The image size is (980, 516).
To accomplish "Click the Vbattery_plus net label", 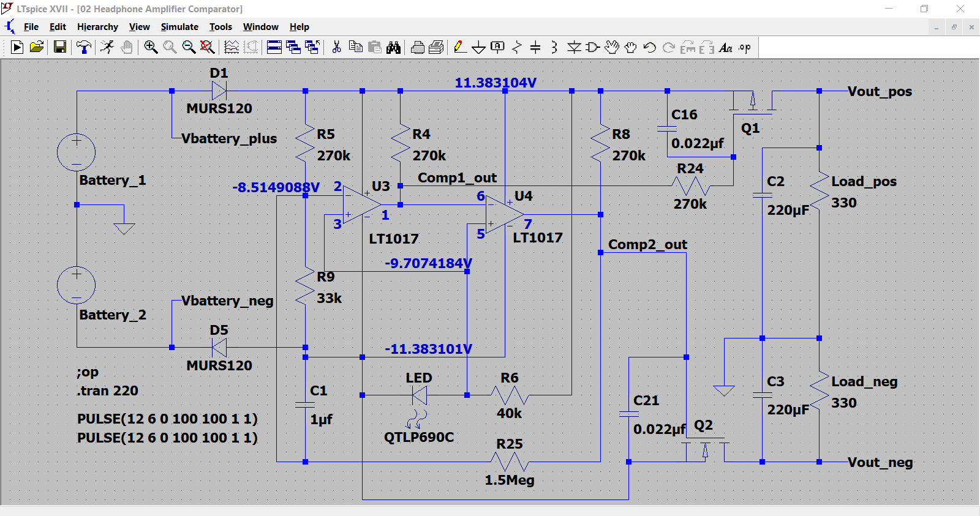I will [x=229, y=138].
